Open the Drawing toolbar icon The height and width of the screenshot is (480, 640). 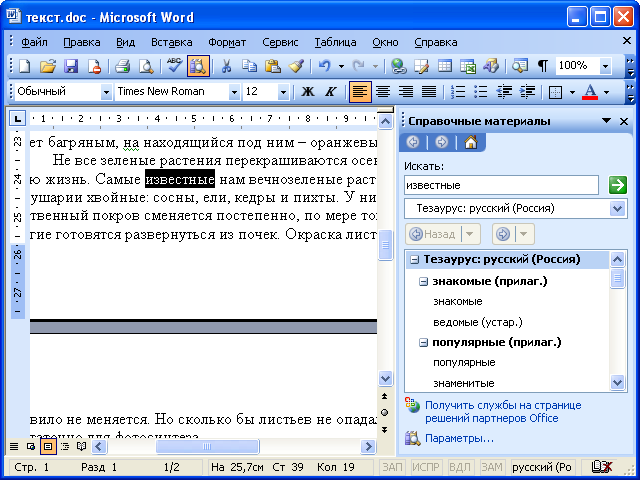[x=491, y=66]
